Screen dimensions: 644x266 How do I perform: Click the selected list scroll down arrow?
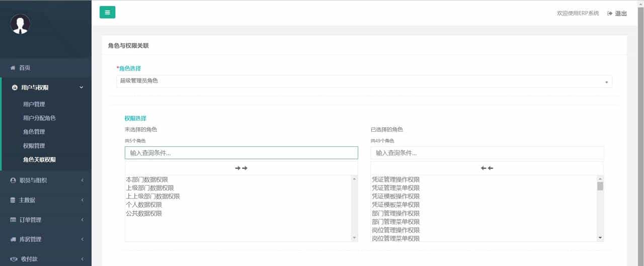(x=600, y=237)
